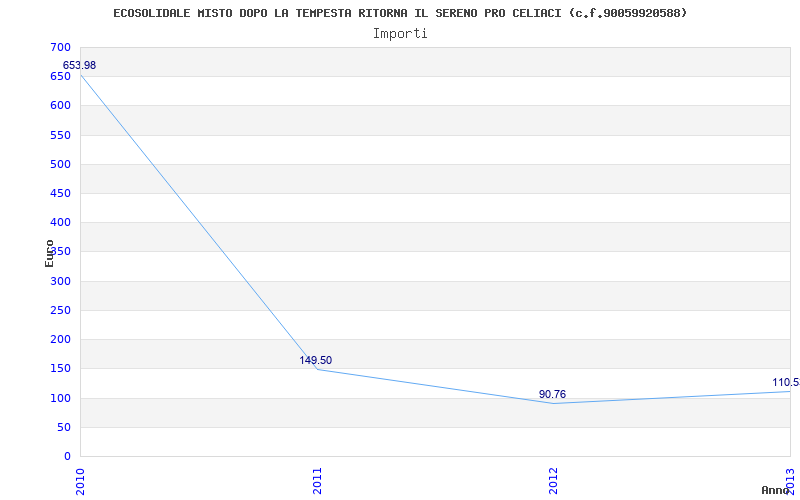Image resolution: width=800 pixels, height=500 pixels.
Task: Select the 2010 x-axis year label
Action: coord(80,481)
